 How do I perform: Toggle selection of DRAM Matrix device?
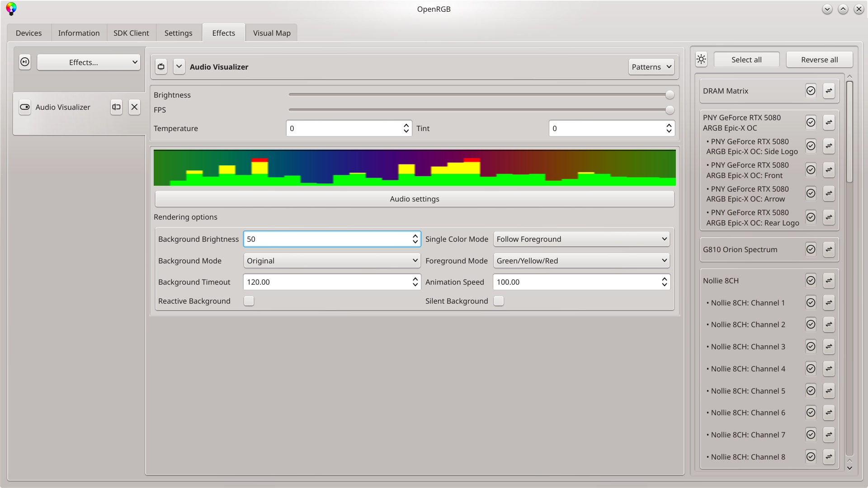[811, 91]
